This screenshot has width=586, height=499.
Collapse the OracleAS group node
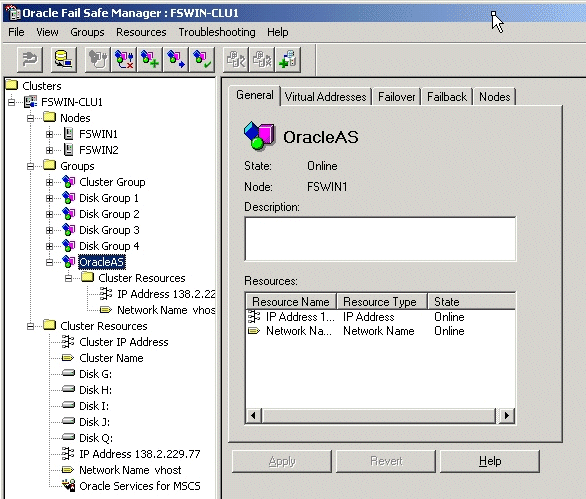click(x=49, y=262)
